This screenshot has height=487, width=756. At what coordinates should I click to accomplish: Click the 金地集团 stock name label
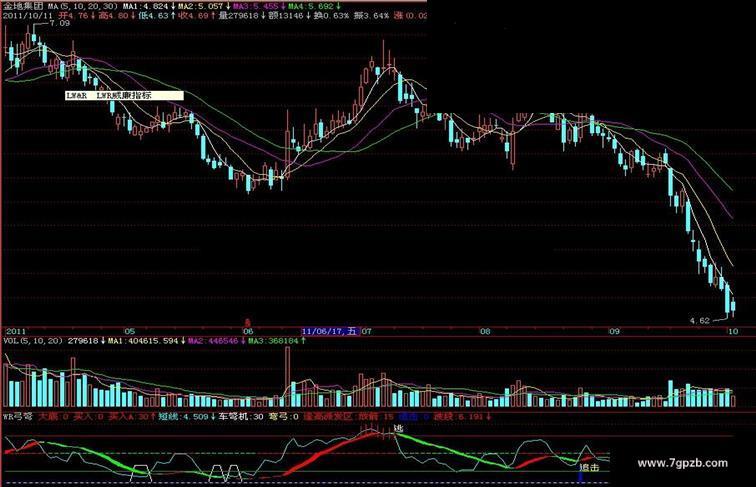pyautogui.click(x=23, y=6)
